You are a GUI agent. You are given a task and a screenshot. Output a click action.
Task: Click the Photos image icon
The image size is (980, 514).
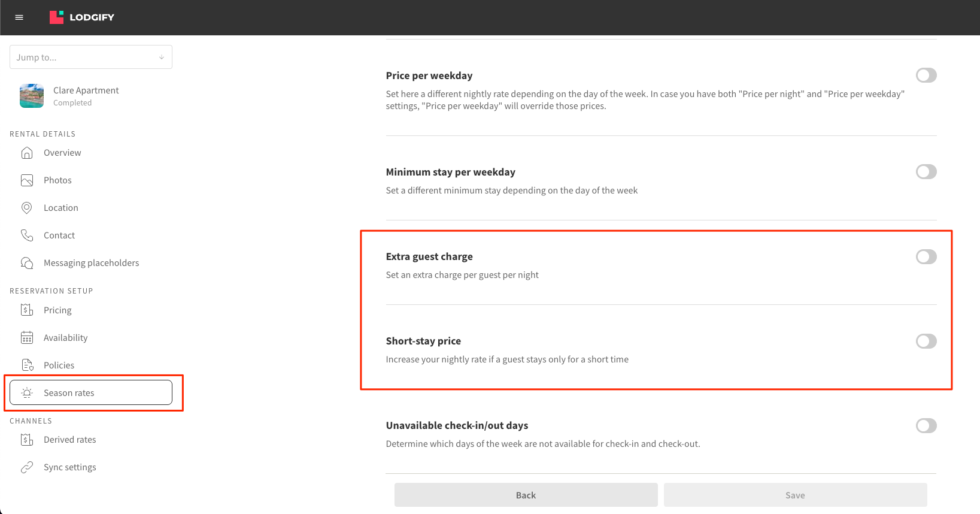tap(27, 180)
